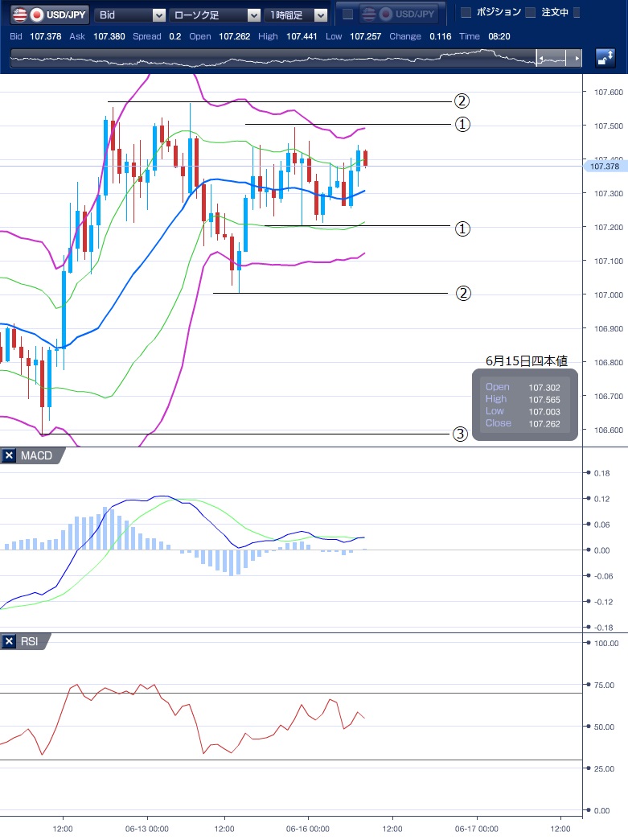Enable the ポジション checkbox
628x840 pixels.
tap(465, 13)
